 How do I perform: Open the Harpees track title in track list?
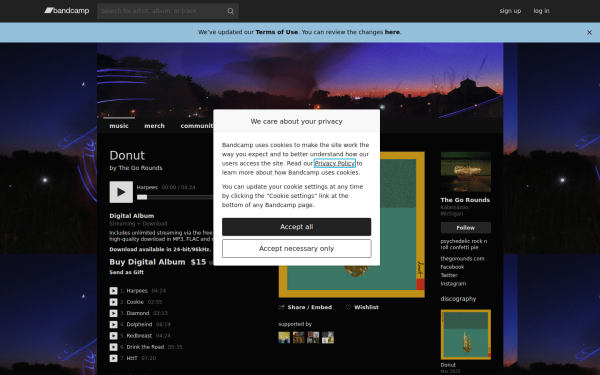click(x=137, y=291)
